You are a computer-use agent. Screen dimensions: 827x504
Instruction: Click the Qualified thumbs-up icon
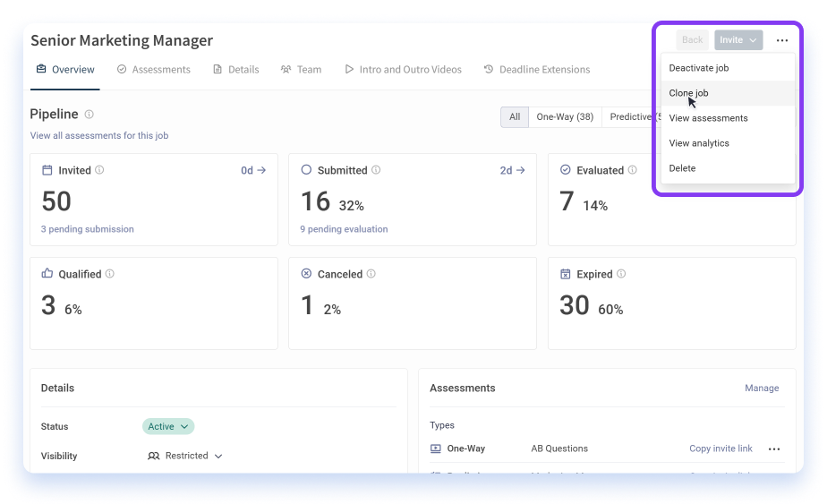[47, 273]
